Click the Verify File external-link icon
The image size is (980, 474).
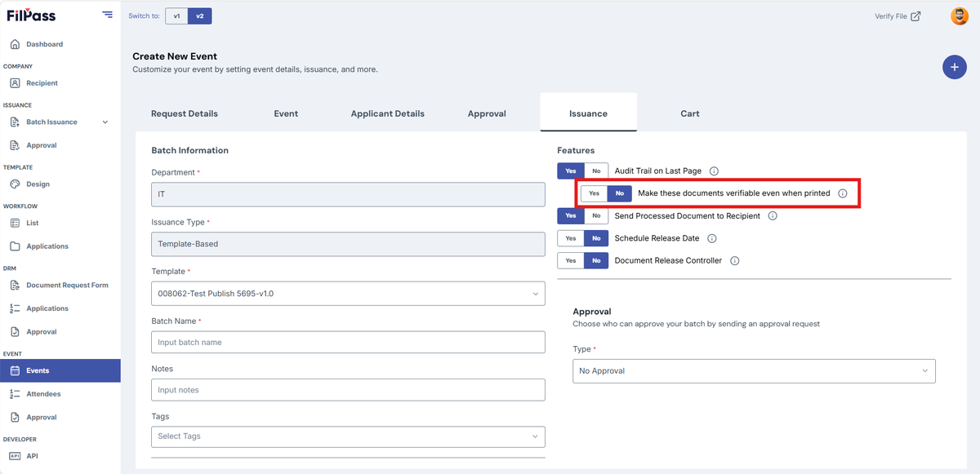(916, 16)
